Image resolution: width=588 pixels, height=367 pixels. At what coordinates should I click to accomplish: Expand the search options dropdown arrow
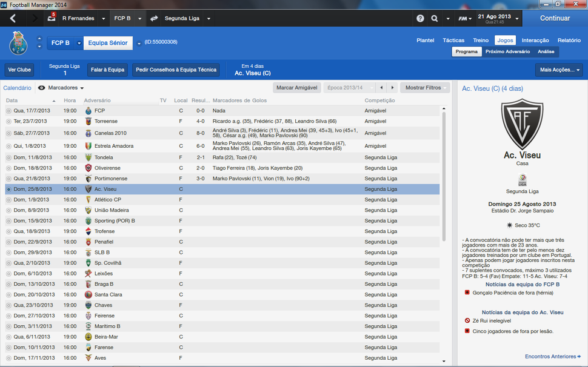tap(448, 18)
